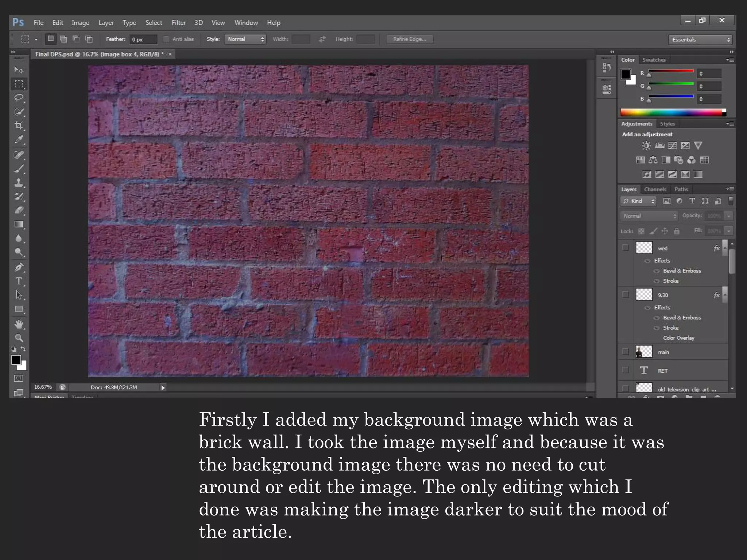This screenshot has width=747, height=560.
Task: Collapse effects on the wed layer
Action: tap(725, 248)
